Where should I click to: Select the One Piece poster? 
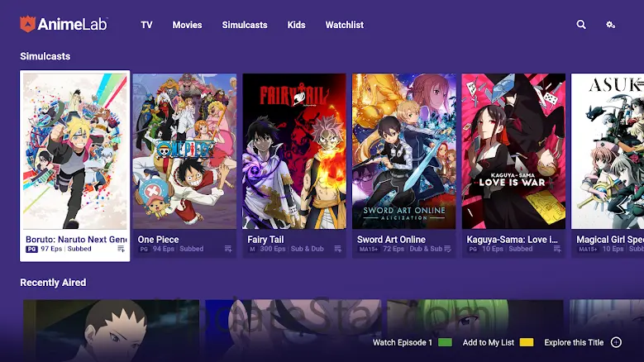point(185,151)
